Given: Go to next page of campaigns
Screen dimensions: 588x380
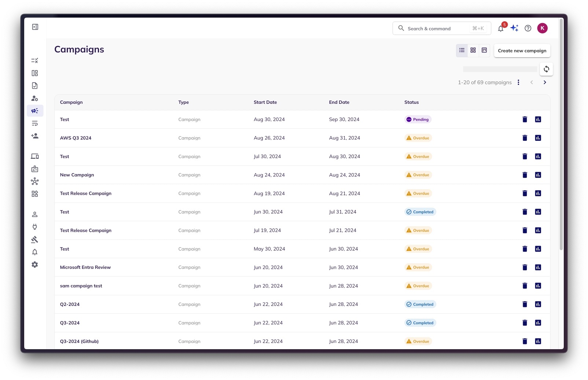Looking at the screenshot, I should coord(545,83).
